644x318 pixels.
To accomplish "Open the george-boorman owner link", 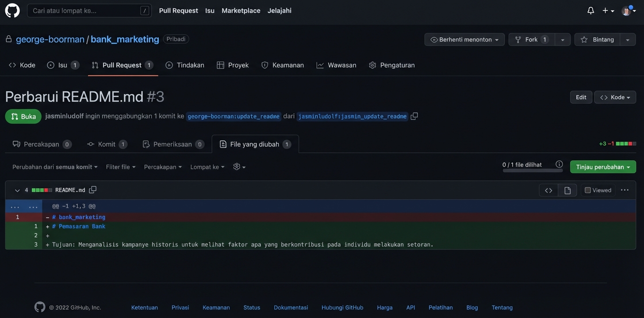I will [50, 39].
